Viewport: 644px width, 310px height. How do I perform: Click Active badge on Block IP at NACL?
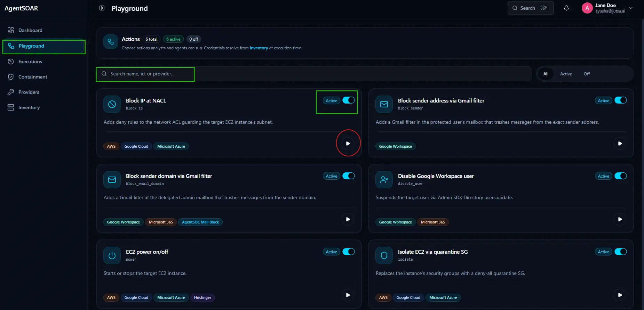point(332,100)
